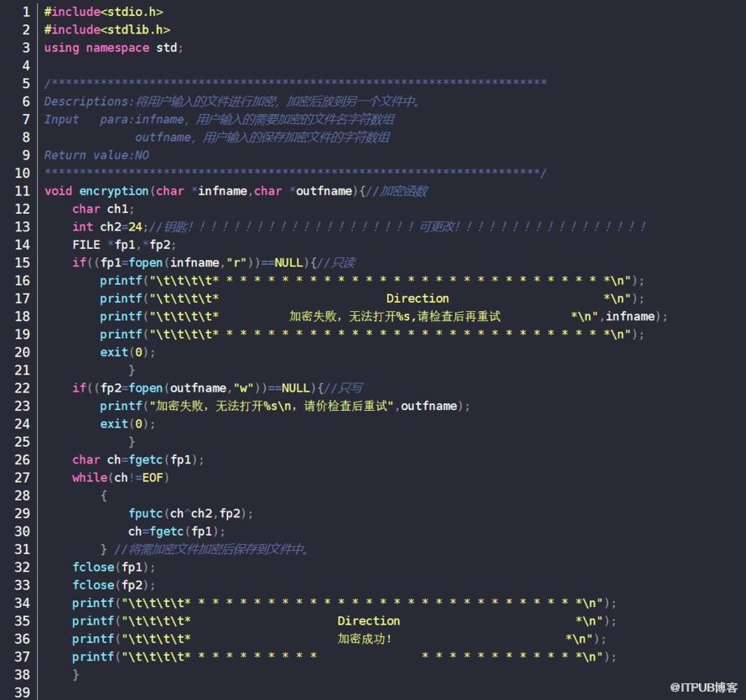The image size is (746, 700).
Task: Click the "encryption" function name
Action: (x=114, y=191)
